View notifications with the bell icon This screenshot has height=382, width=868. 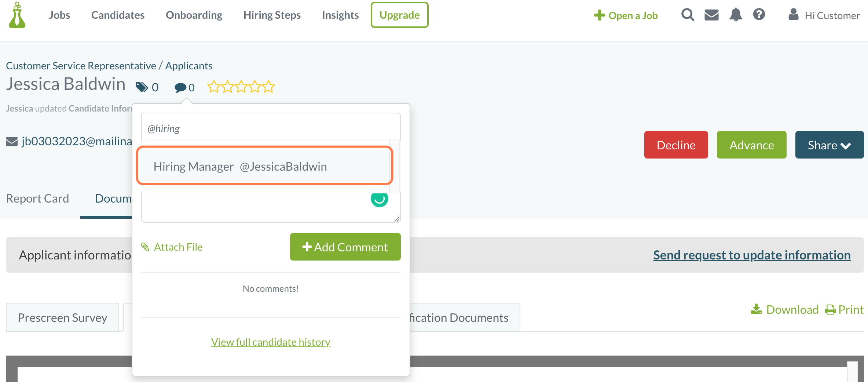click(736, 15)
